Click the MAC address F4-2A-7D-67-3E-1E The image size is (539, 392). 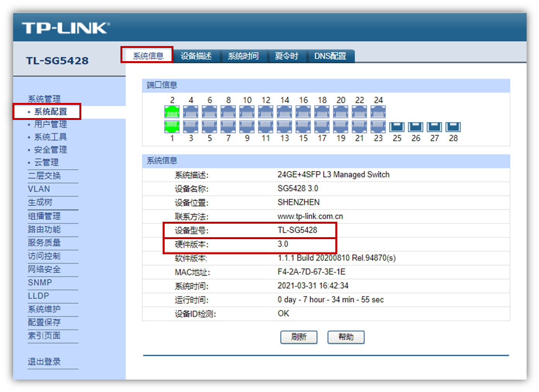311,272
